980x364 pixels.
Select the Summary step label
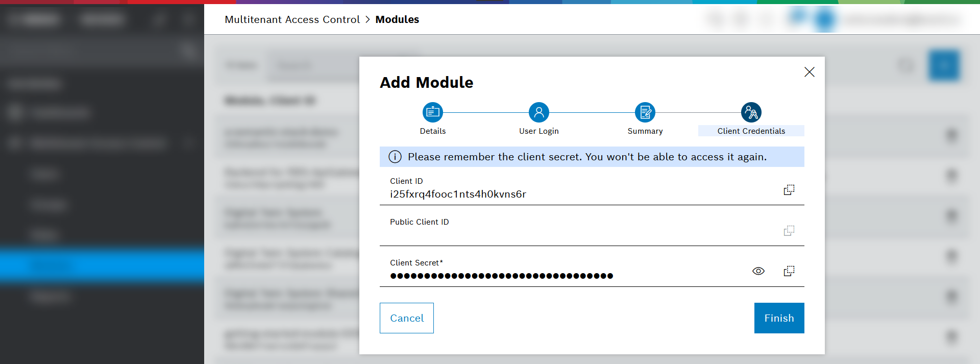coord(645,131)
